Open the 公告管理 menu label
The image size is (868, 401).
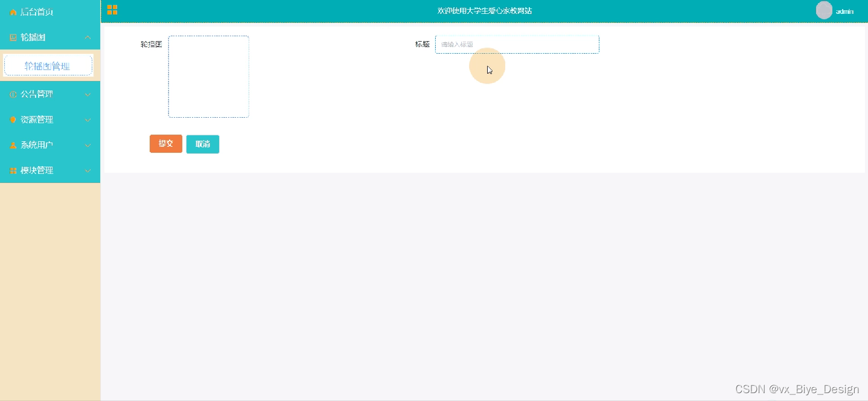[x=37, y=94]
